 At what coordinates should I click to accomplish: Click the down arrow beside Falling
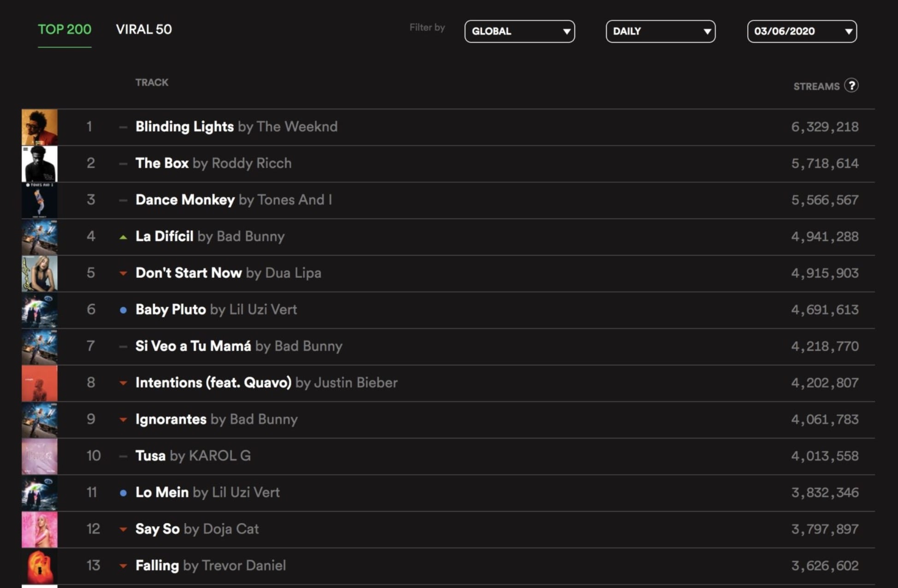click(x=122, y=565)
